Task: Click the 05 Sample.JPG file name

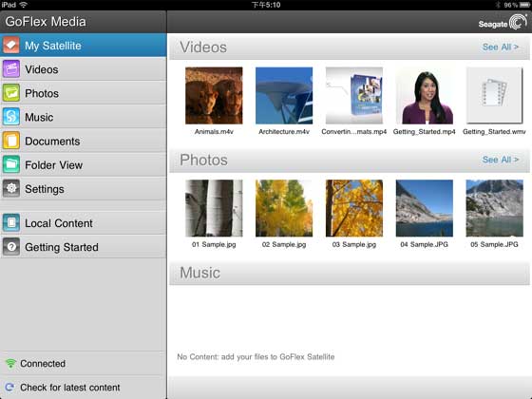Action: tap(494, 244)
